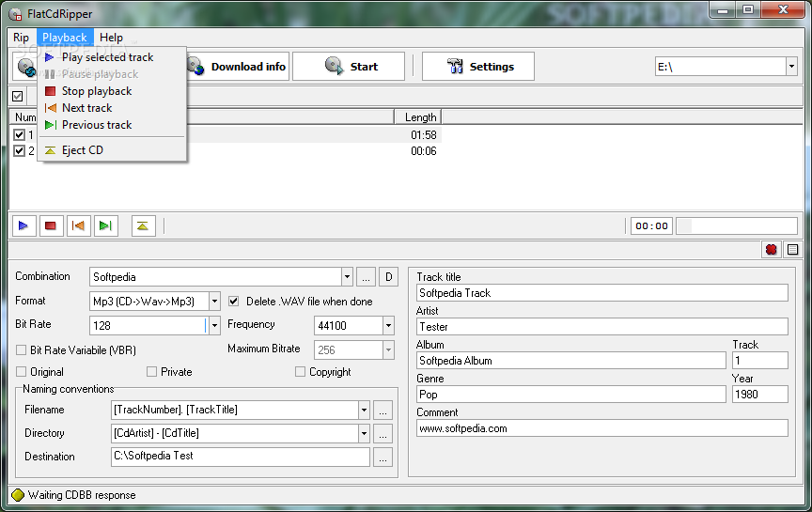This screenshot has height=512, width=812.
Task: Expand the Maximum Bitrate dropdown
Action: click(x=388, y=350)
